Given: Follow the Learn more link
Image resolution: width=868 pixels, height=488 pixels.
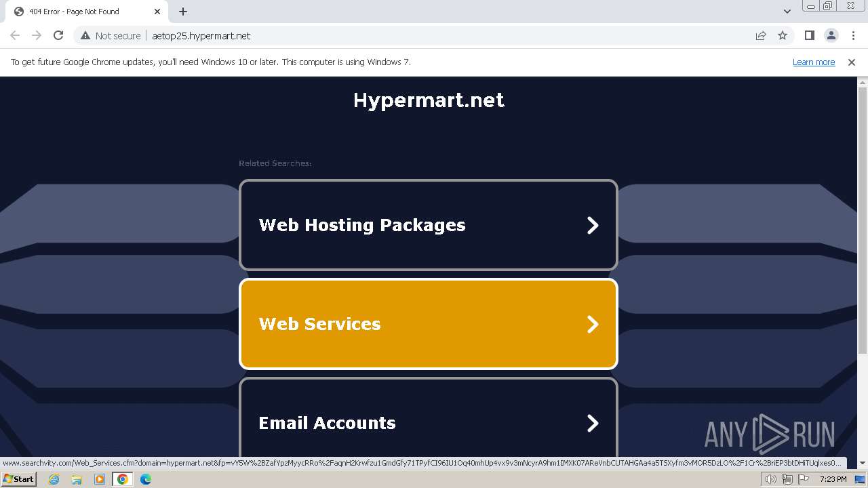Looking at the screenshot, I should (814, 62).
